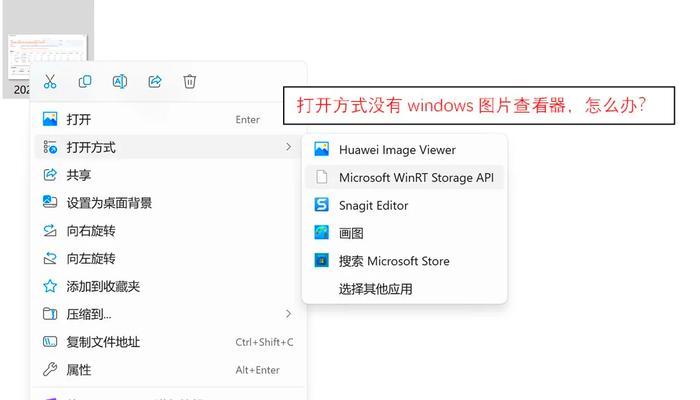Select 打开 menu entry
Image resolution: width=700 pixels, height=400 pixels.
pos(166,119)
